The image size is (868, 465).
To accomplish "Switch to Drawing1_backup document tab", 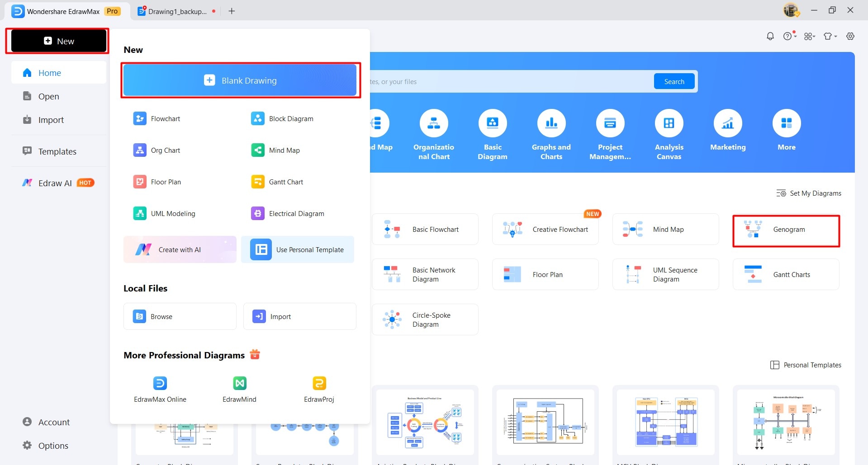I will 177,11.
